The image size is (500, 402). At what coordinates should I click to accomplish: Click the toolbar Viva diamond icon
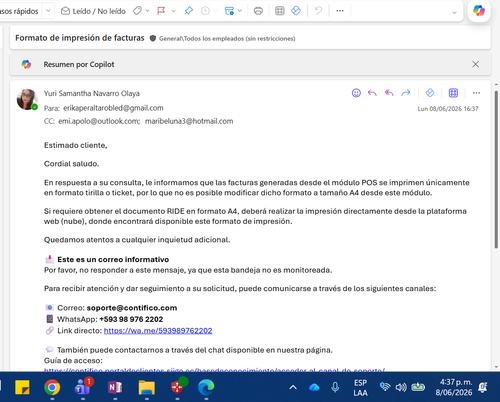pyautogui.click(x=296, y=11)
